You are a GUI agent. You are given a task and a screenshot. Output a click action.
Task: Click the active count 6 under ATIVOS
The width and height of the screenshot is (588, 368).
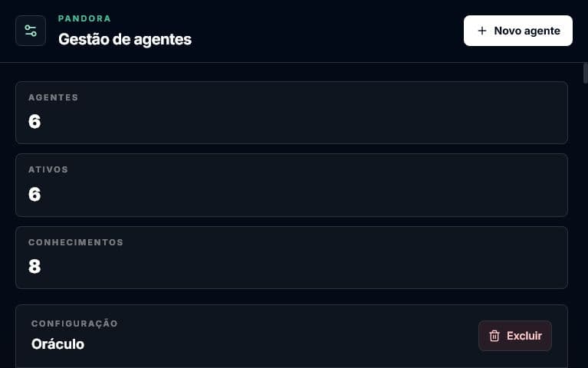tap(34, 194)
